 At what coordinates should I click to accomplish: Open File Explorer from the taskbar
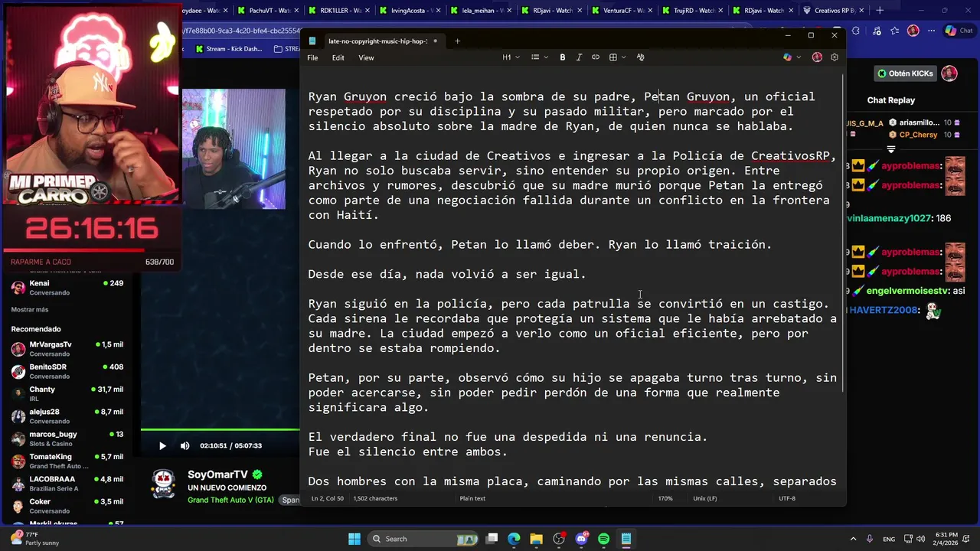[x=536, y=539]
